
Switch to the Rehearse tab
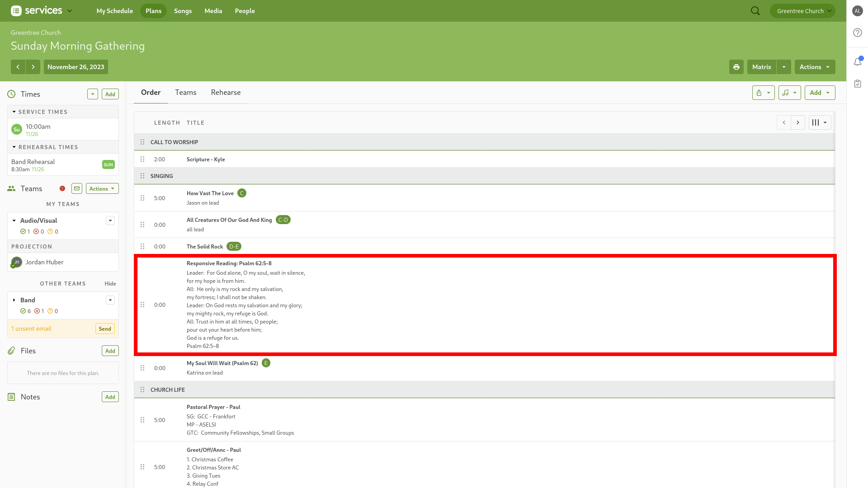pyautogui.click(x=226, y=92)
